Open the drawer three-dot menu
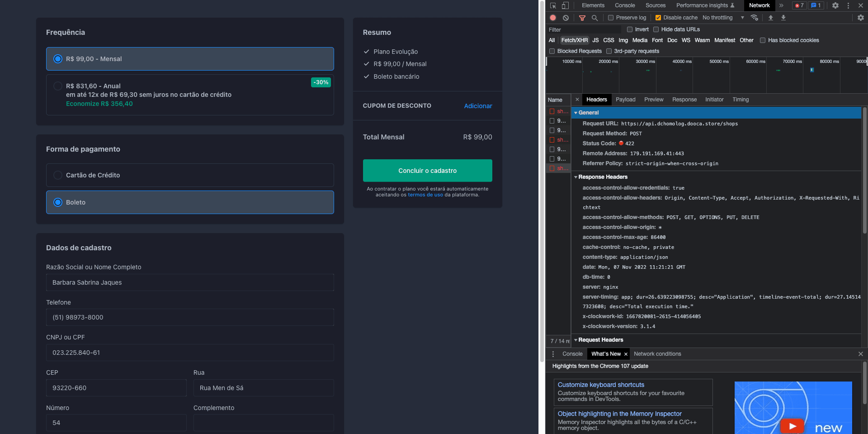 tap(553, 354)
